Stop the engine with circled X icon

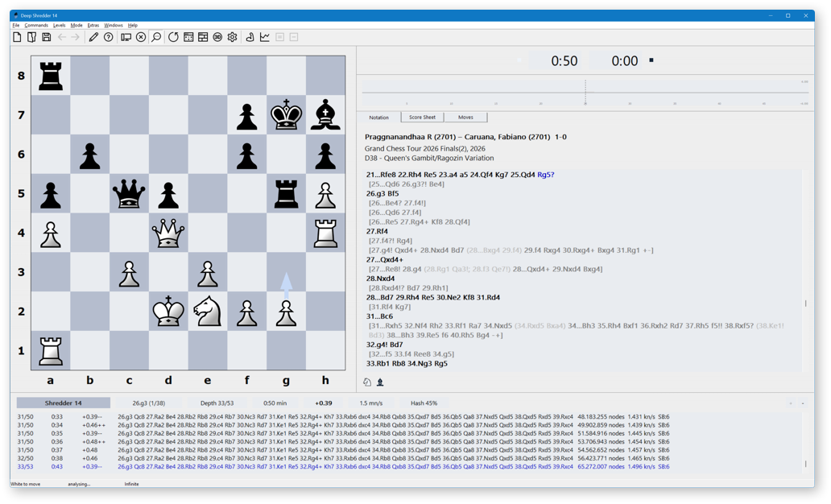click(x=141, y=37)
